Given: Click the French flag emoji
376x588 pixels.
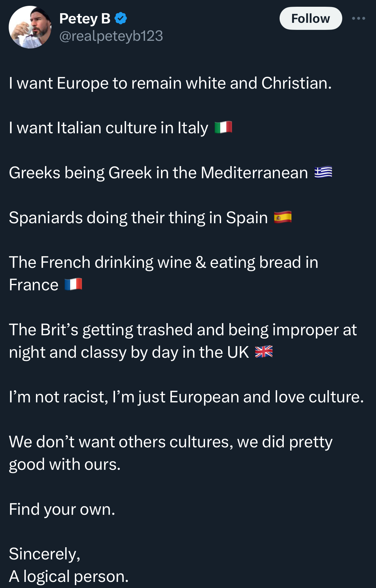Looking at the screenshot, I should coord(73,284).
